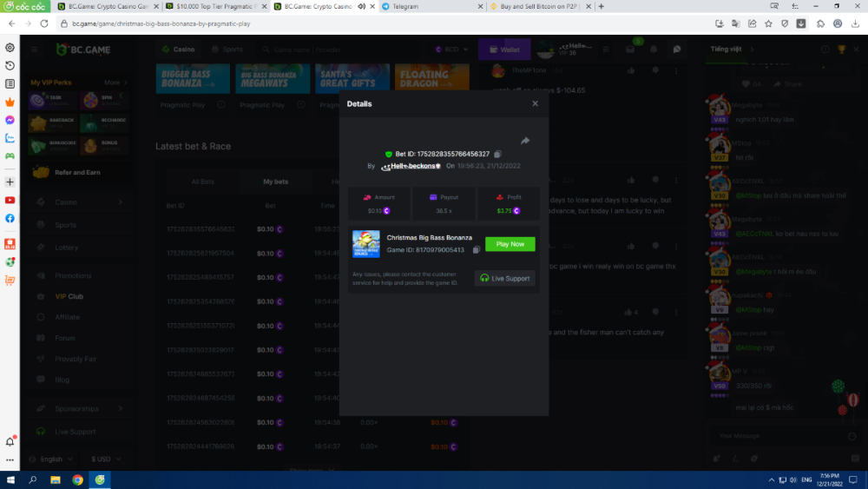Open Messenger from the browser sidebar

pyautogui.click(x=10, y=120)
